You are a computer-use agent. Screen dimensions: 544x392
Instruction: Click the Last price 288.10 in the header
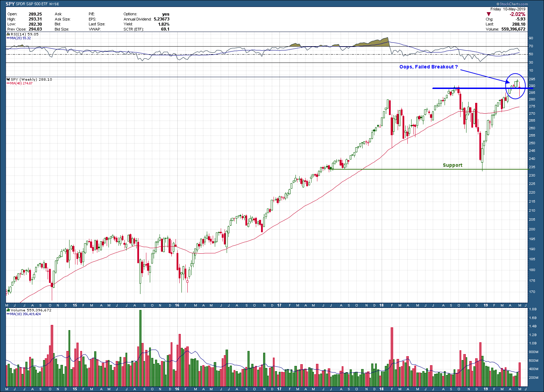pyautogui.click(x=519, y=24)
